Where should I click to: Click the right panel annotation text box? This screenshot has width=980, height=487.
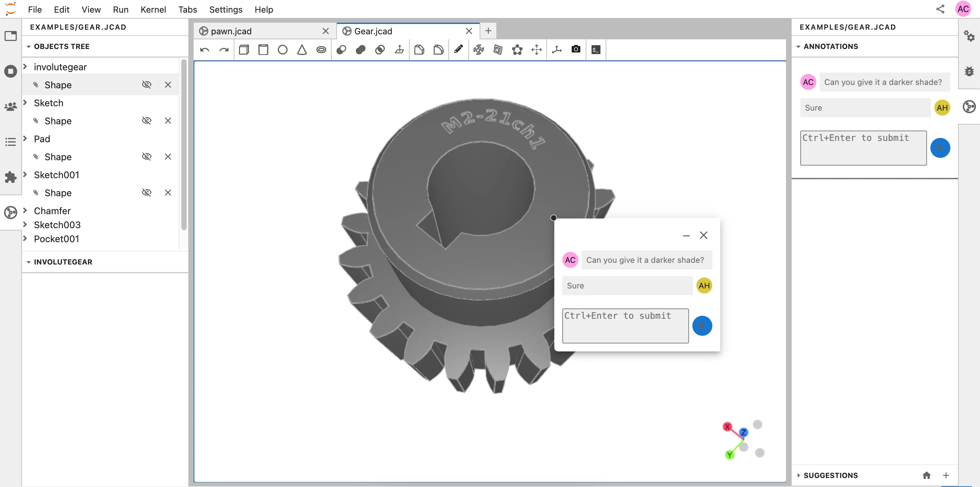863,148
